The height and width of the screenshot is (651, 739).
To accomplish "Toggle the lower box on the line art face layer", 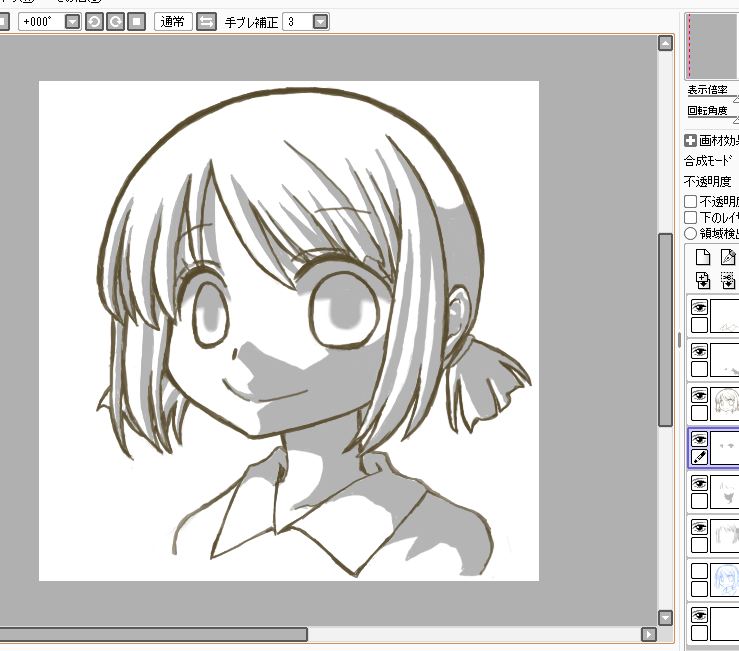I will (699, 413).
